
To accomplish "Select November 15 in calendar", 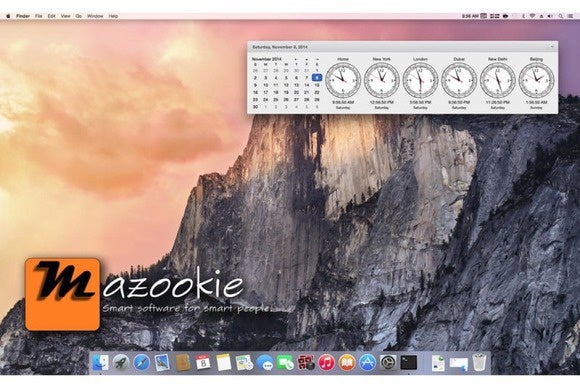I will coord(317,85).
